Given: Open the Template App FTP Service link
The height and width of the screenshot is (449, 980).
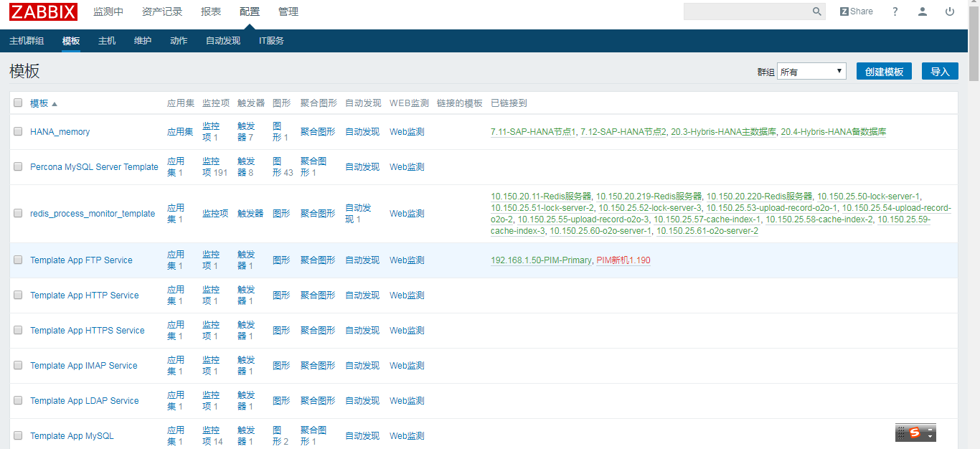Looking at the screenshot, I should click(x=81, y=260).
